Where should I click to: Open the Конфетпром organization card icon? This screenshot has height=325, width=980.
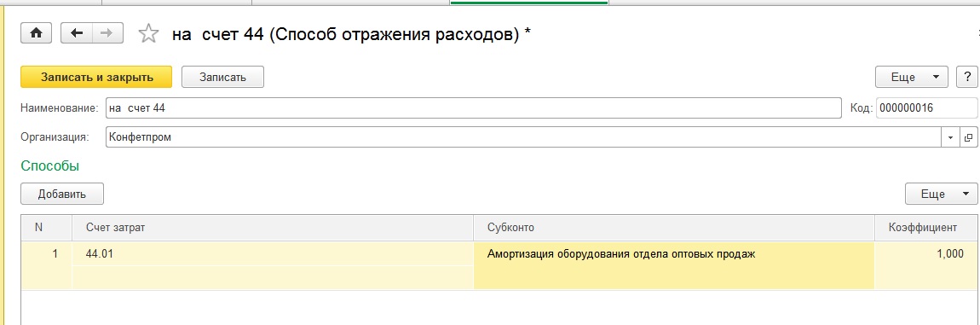(x=969, y=138)
